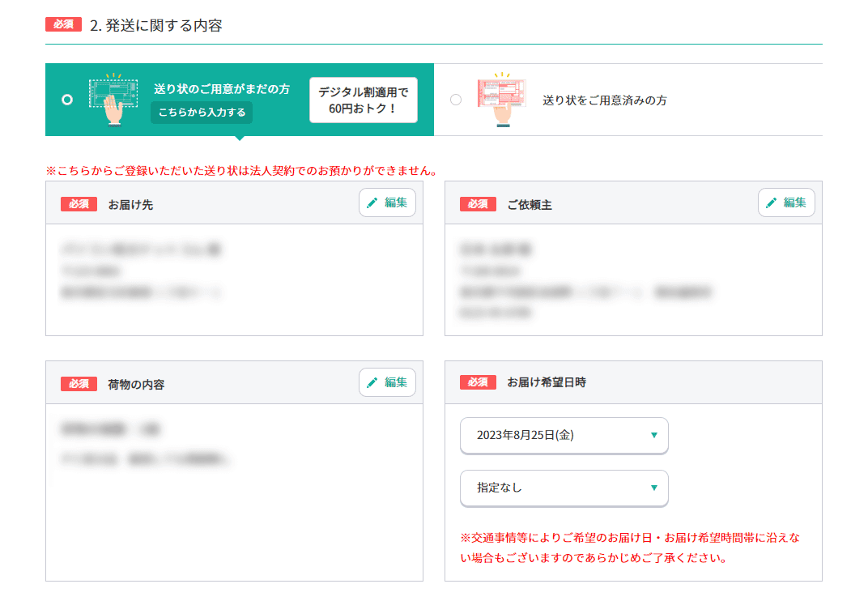868x601 pixels.
Task: Edit the ご依頼主 section
Action: 786,202
